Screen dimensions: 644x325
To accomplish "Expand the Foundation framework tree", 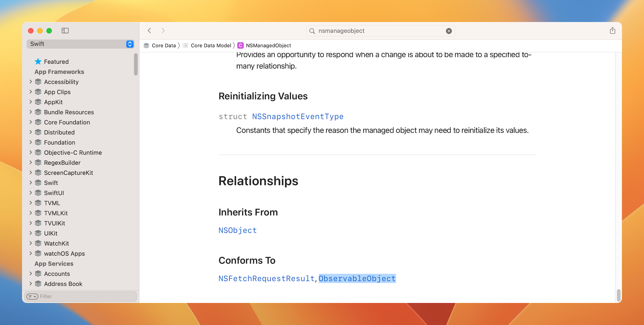I will [31, 142].
